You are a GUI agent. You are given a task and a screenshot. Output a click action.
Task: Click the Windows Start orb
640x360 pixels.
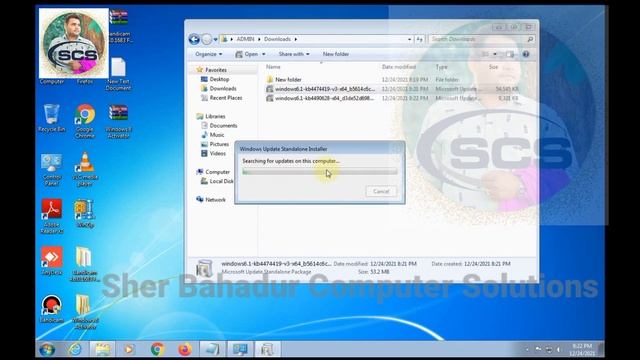coord(47,349)
